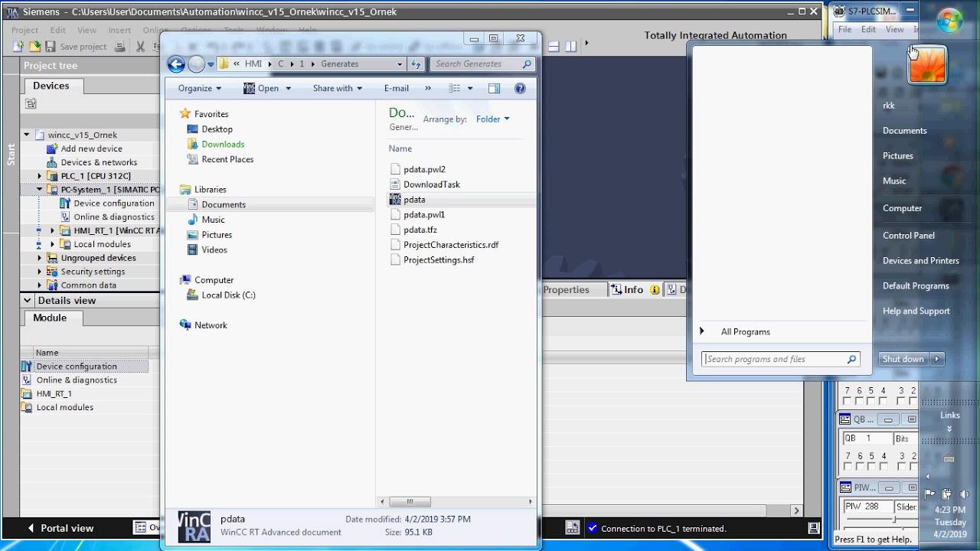Expand Security settings tree node
980x551 pixels.
tap(40, 272)
